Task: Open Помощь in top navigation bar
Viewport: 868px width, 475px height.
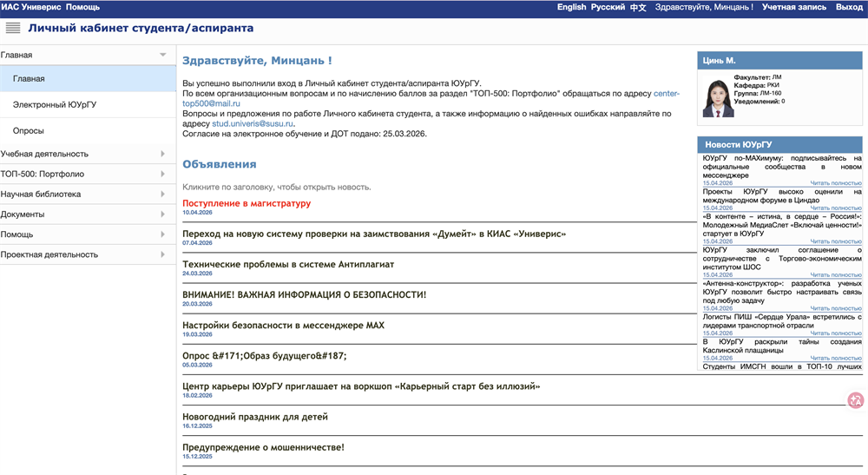Action: tap(83, 7)
